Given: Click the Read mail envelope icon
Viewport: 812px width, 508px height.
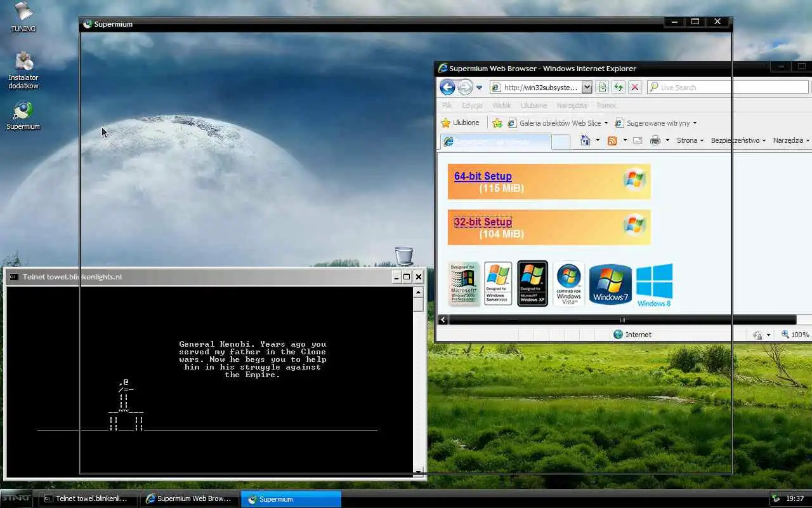Looking at the screenshot, I should coord(638,140).
